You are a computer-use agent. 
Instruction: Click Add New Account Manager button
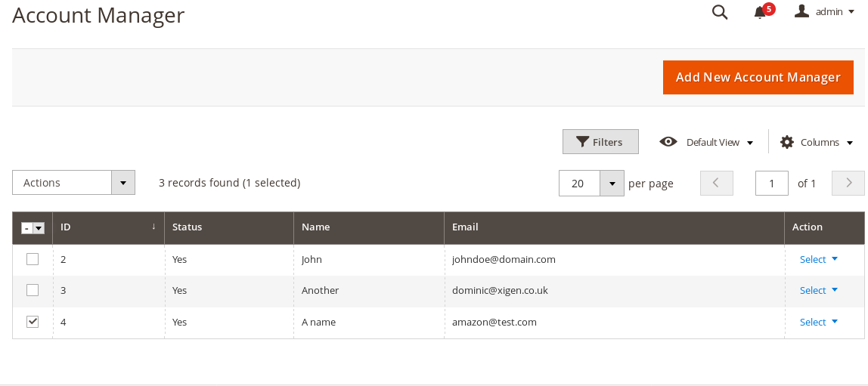758,77
